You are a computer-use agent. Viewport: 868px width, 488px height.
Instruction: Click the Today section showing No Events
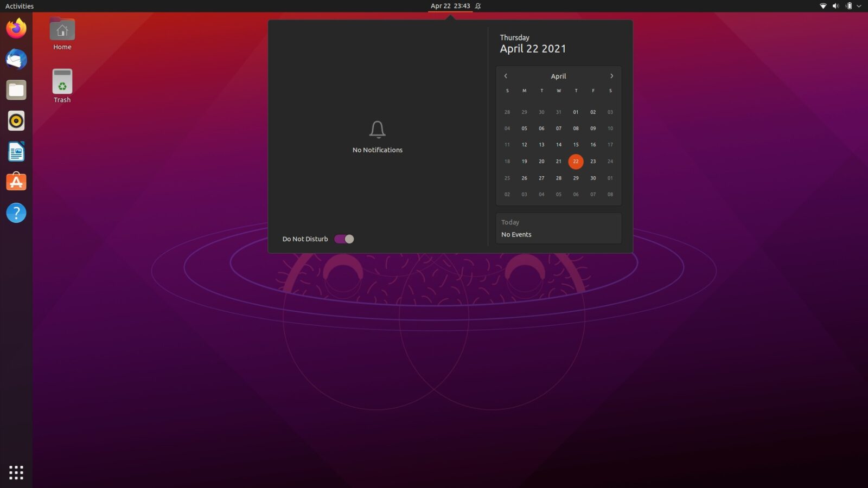click(558, 228)
